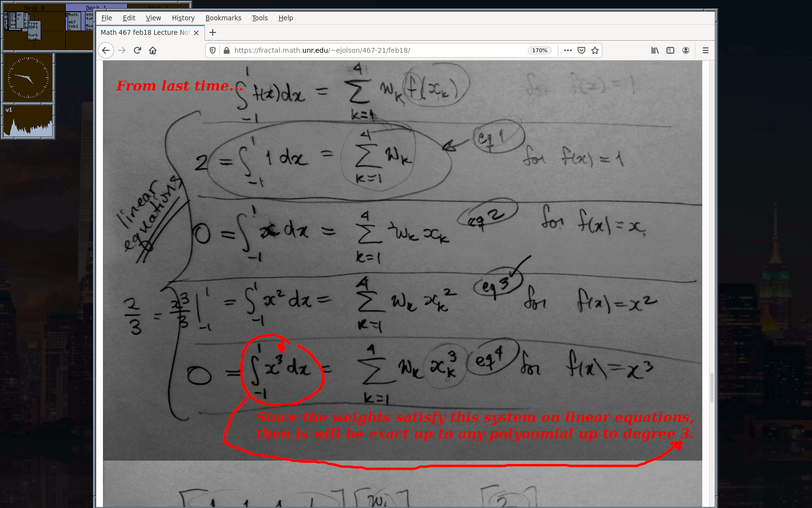812x508 pixels.
Task: Reset the 170% zoom level
Action: tap(539, 50)
